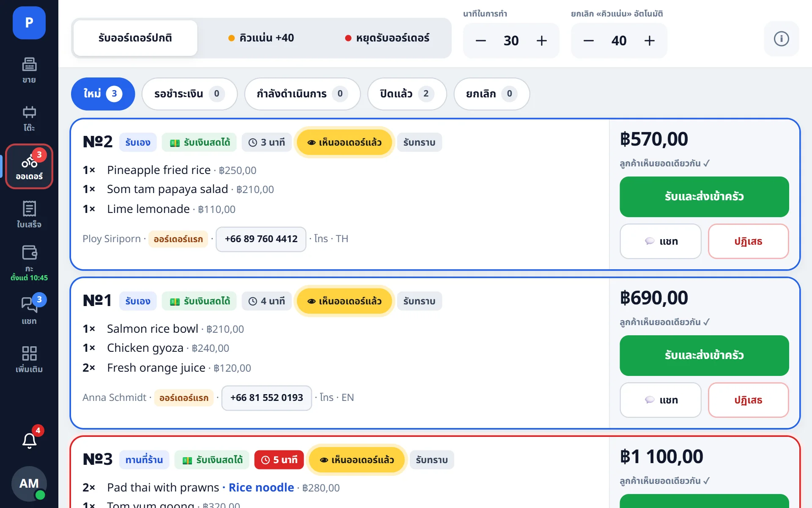The width and height of the screenshot is (812, 508).
Task: Click รับทราบ on order №2
Action: tap(420, 142)
